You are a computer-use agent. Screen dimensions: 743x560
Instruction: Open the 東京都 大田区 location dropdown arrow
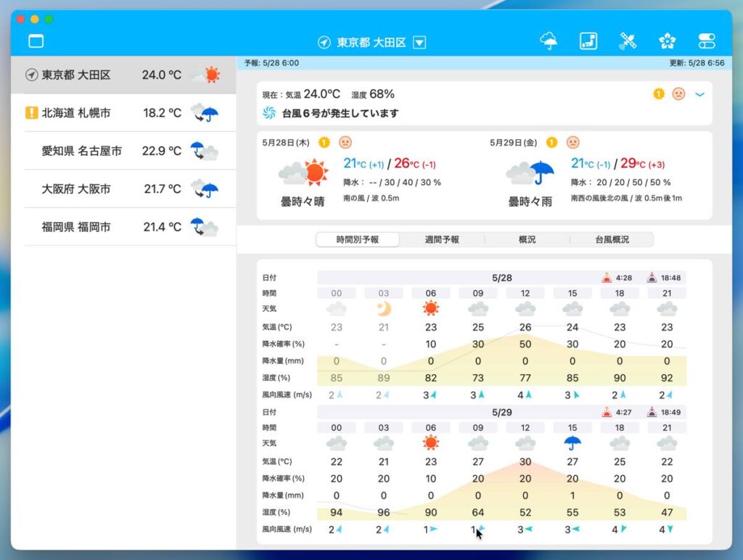click(419, 43)
